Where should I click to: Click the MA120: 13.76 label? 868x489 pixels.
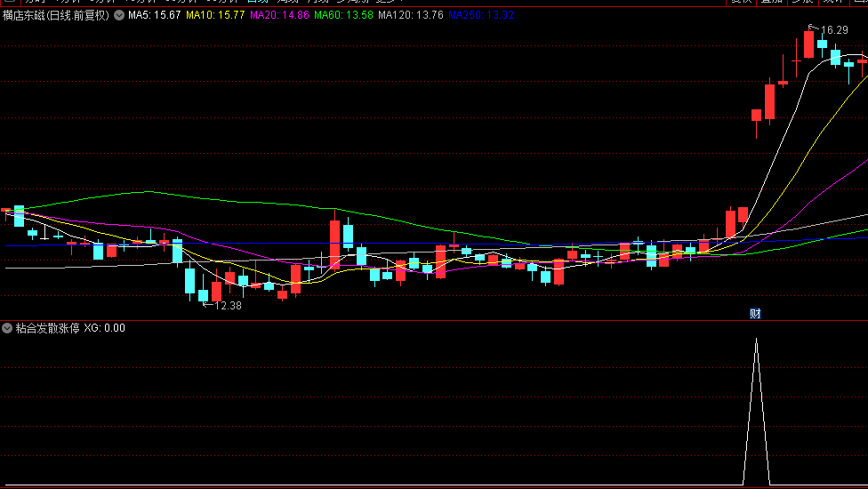coord(411,15)
